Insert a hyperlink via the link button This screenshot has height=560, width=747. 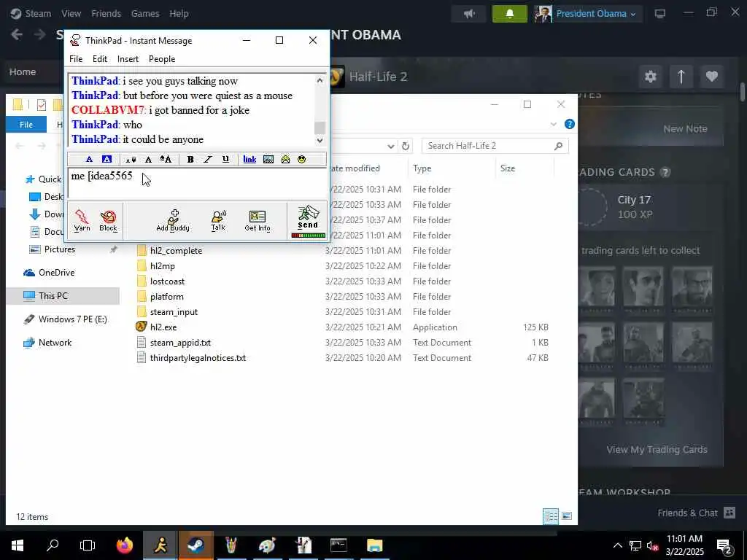click(249, 160)
